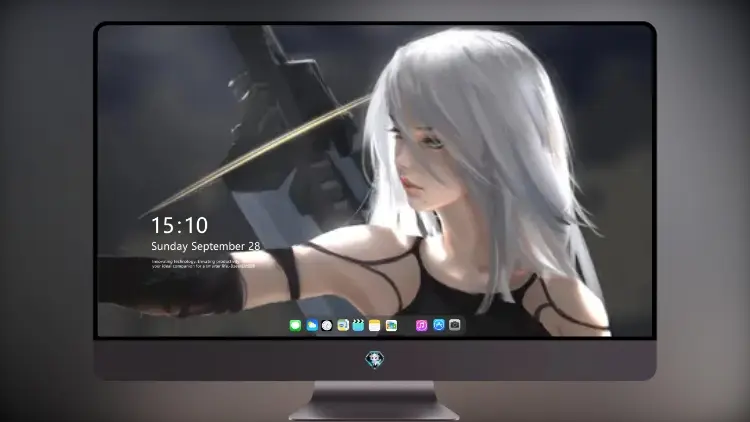The height and width of the screenshot is (422, 750).
Task: Launch the teal clapperboard video app
Action: click(x=358, y=325)
